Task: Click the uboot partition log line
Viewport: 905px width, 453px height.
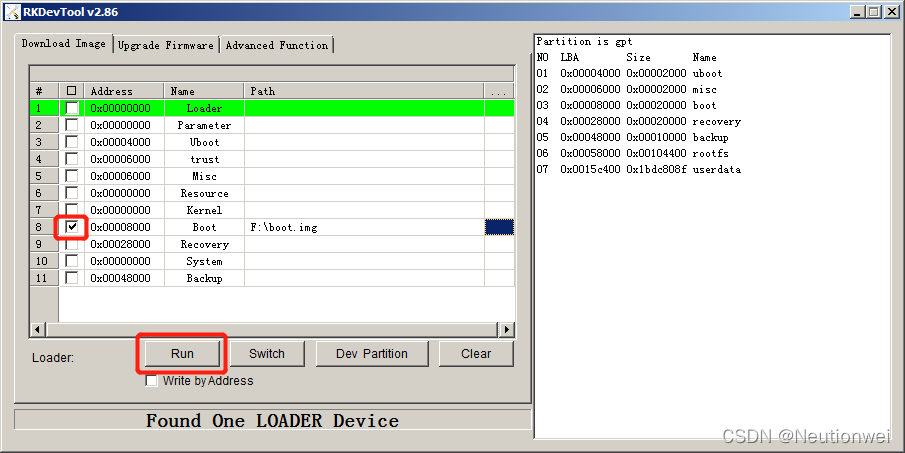Action: click(629, 73)
